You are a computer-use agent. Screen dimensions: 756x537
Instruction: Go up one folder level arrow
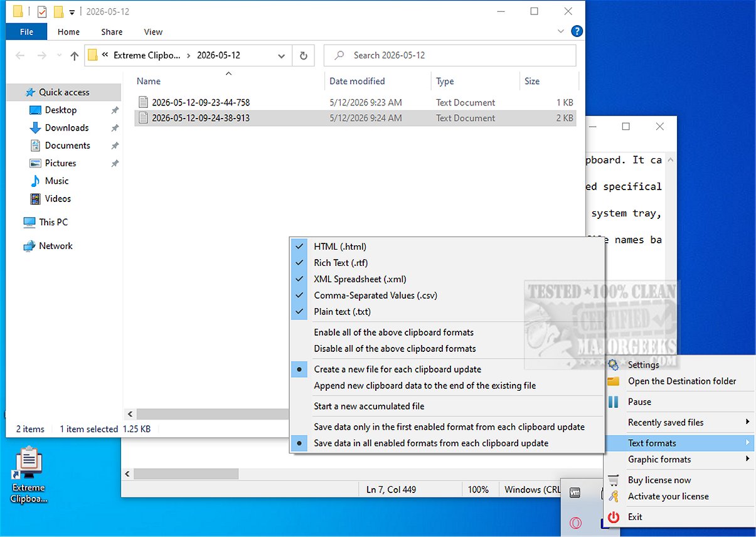[75, 55]
